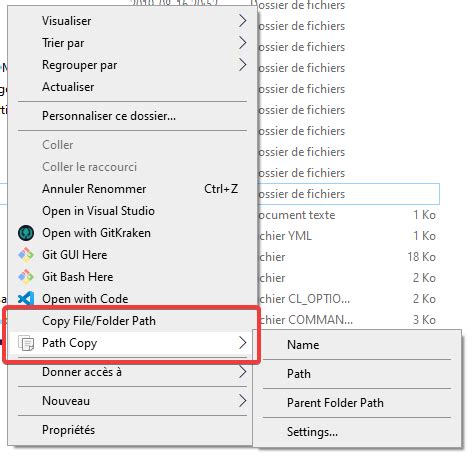Image resolution: width=473 pixels, height=457 pixels.
Task: Click the Git Bash Here icon
Action: 26,277
